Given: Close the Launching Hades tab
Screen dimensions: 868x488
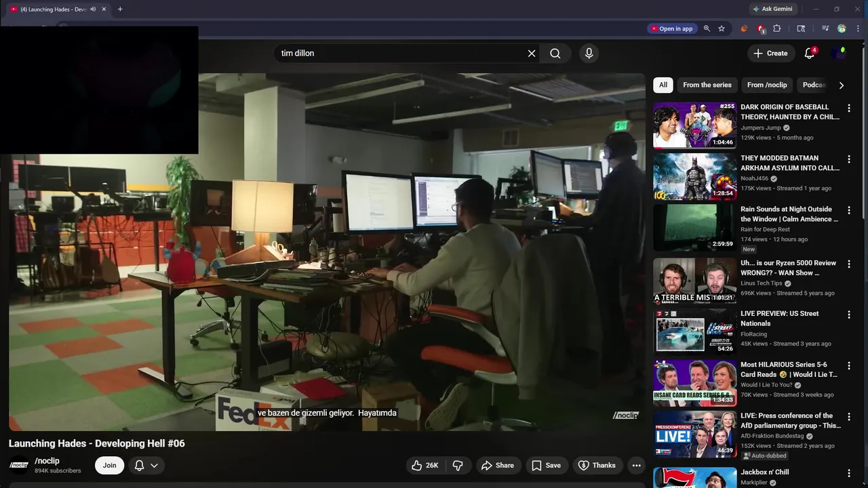Looking at the screenshot, I should pyautogui.click(x=104, y=9).
